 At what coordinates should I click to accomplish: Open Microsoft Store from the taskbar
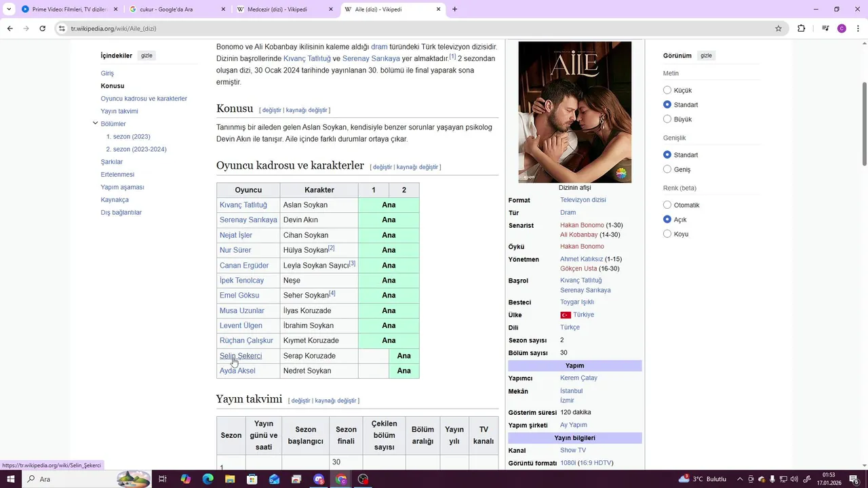click(x=252, y=479)
